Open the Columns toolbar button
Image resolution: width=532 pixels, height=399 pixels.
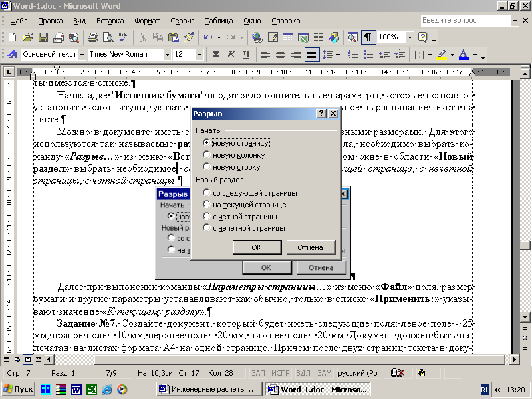(319, 37)
